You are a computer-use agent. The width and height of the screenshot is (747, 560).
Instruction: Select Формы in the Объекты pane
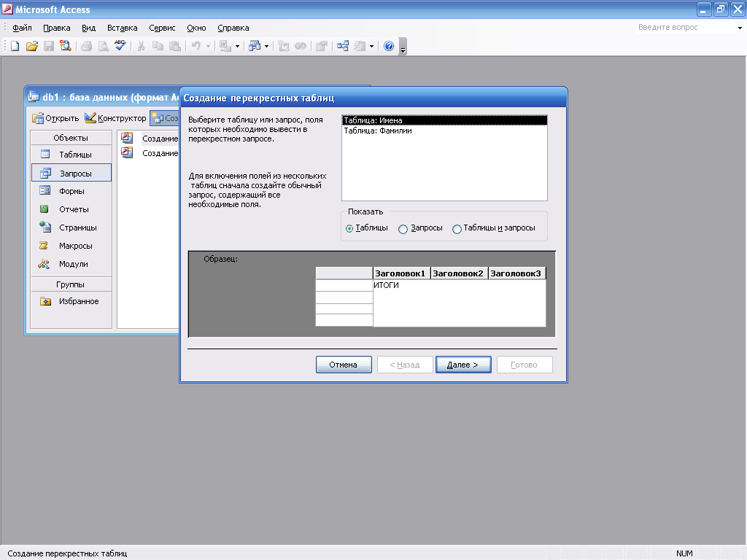71,191
